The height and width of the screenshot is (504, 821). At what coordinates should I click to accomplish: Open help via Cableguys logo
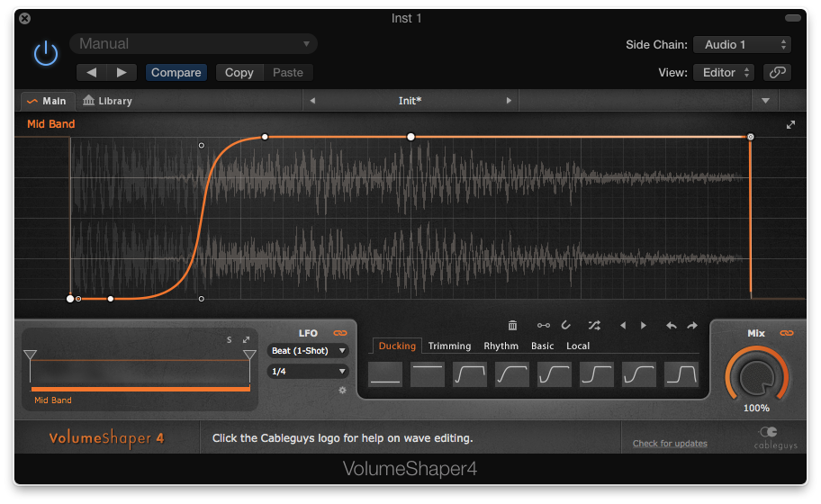click(x=775, y=438)
